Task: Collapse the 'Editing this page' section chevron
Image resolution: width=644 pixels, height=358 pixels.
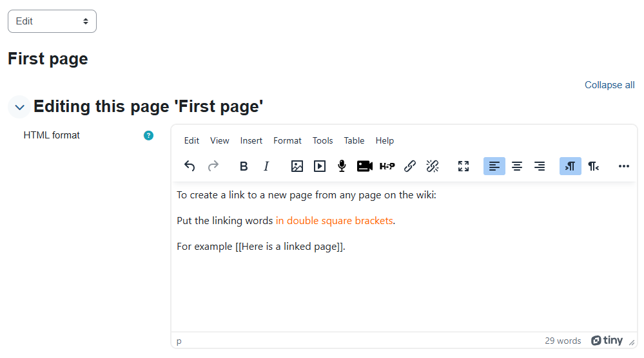Action: tap(19, 107)
